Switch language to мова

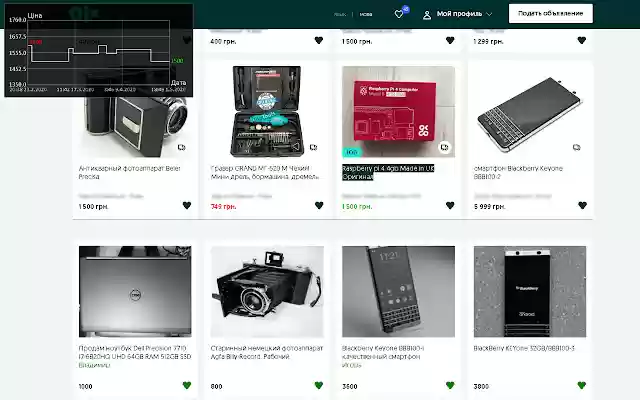click(x=366, y=14)
